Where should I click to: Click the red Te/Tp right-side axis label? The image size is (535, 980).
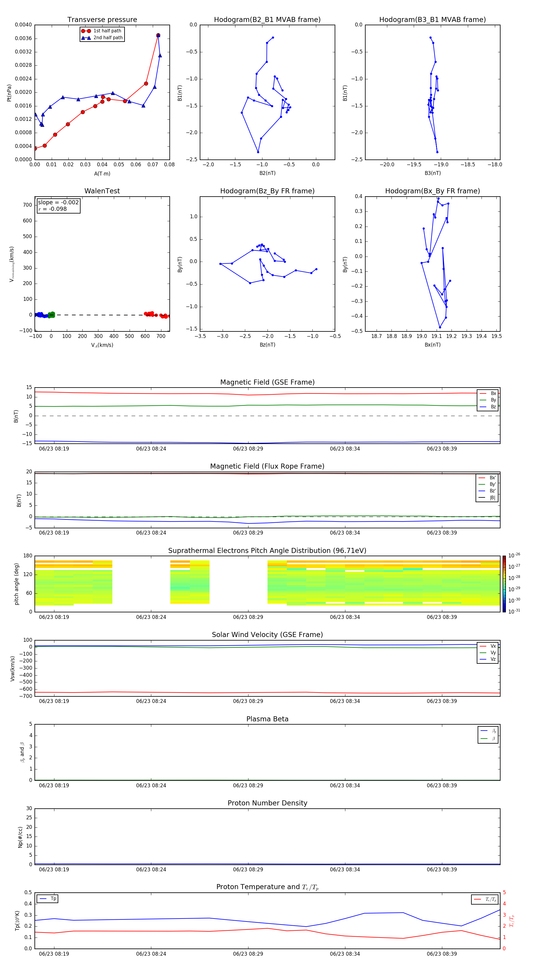[512, 921]
